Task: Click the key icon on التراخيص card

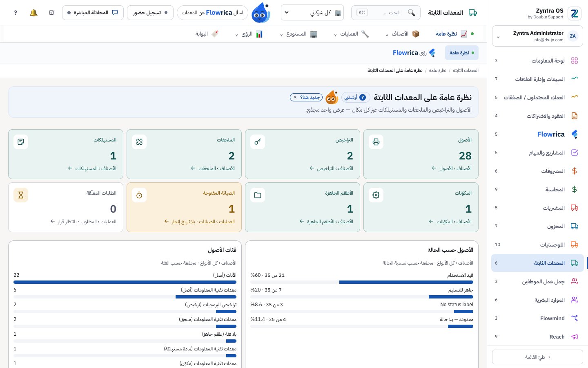Action: [x=258, y=142]
